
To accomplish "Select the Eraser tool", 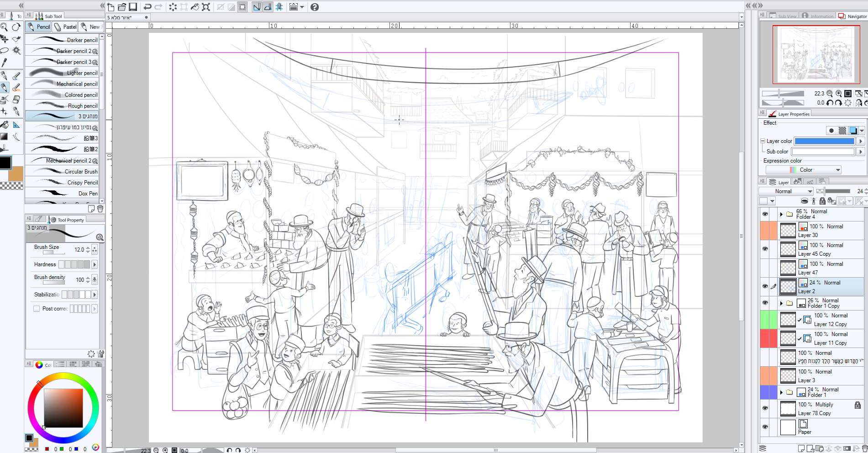I will [16, 99].
